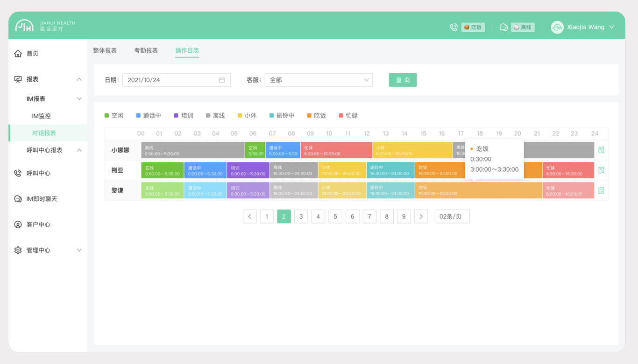Open IM监控 in the sidebar
This screenshot has width=638, height=364.
42,116
